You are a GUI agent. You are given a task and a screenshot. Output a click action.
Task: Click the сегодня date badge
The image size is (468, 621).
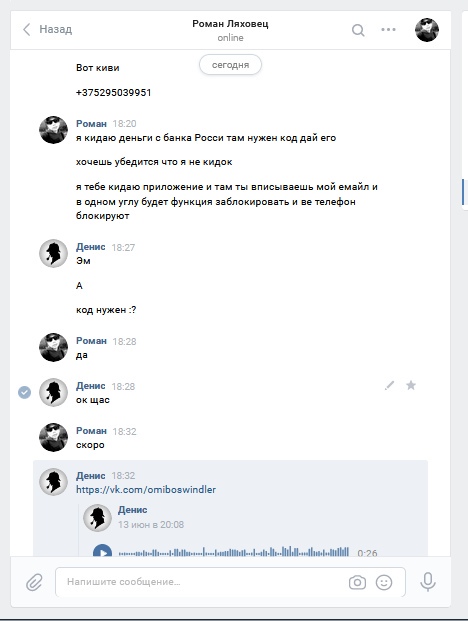coord(230,65)
